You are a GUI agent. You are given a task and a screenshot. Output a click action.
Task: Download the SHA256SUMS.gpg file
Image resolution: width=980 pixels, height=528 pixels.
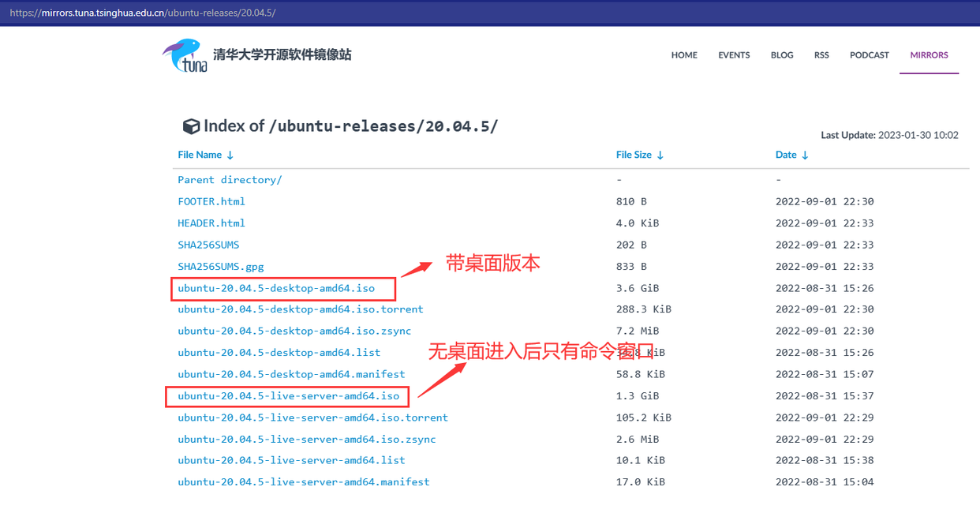221,267
